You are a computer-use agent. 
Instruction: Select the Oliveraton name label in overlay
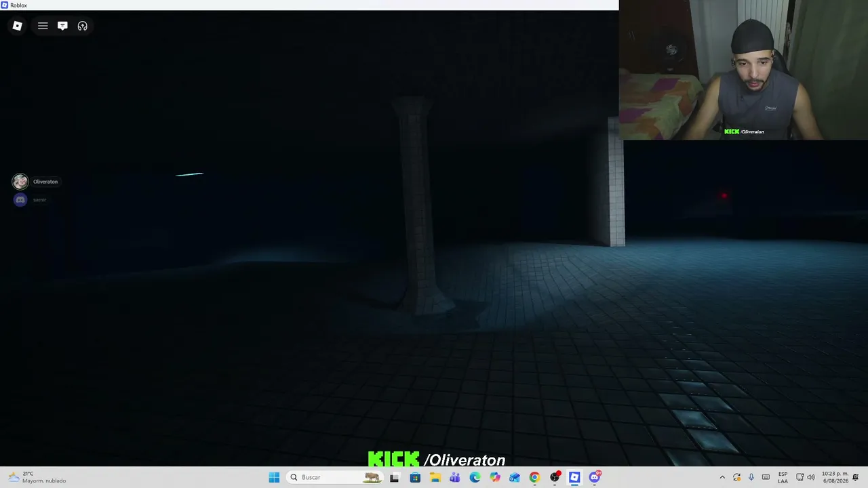click(45, 182)
